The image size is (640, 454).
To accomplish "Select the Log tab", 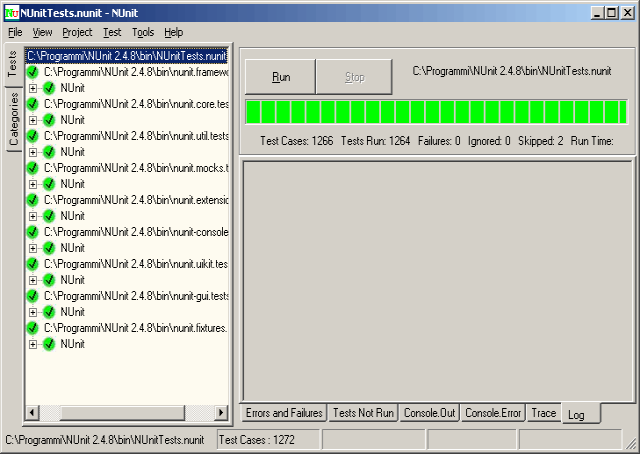I will coord(581,414).
